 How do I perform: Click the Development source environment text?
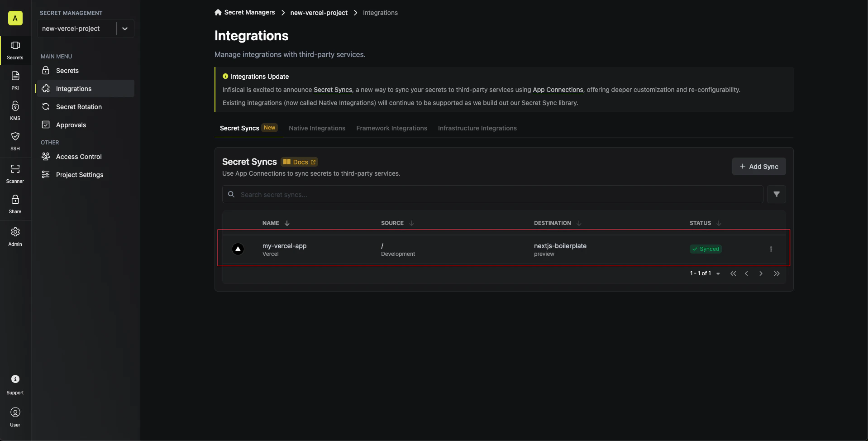(398, 254)
